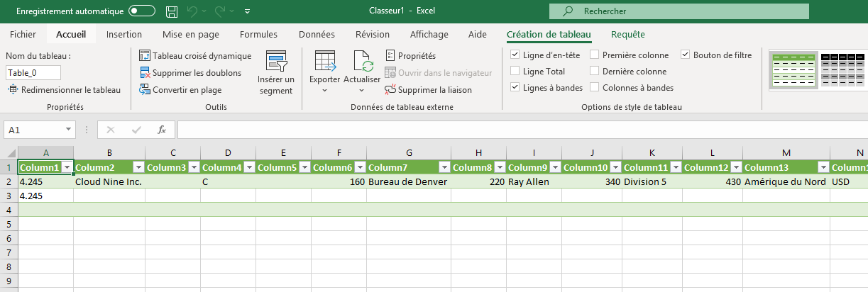Viewport: 868px width, 292px height.
Task: Click the Nom du tableau text field
Action: [x=33, y=72]
